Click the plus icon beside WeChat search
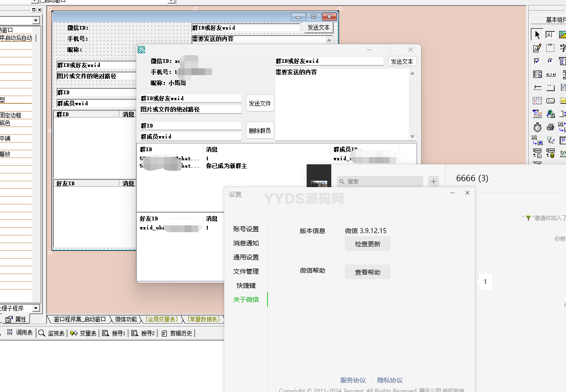The image size is (566, 392). coord(433,181)
